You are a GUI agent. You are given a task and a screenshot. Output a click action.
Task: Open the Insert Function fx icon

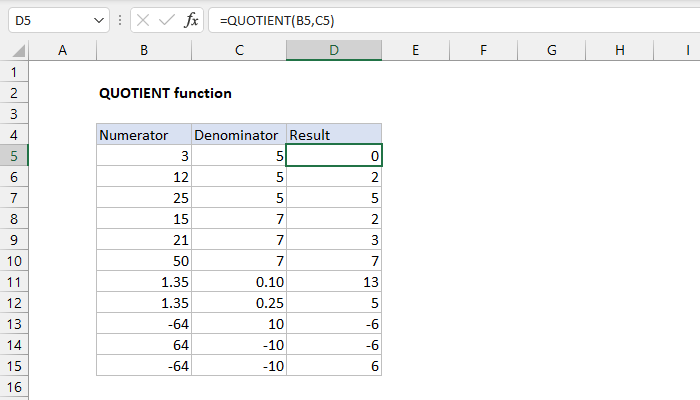[x=191, y=21]
